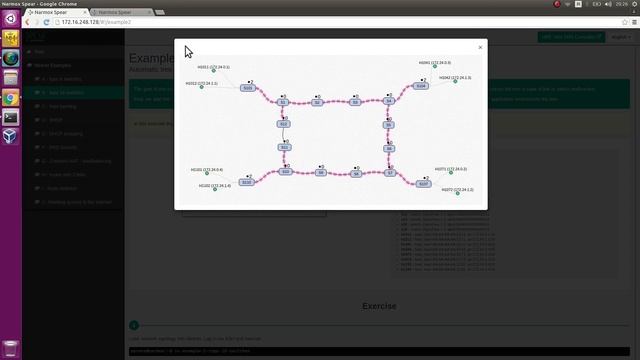
Task: Open the Chrome hamburger menu
Action: pyautogui.click(x=634, y=22)
